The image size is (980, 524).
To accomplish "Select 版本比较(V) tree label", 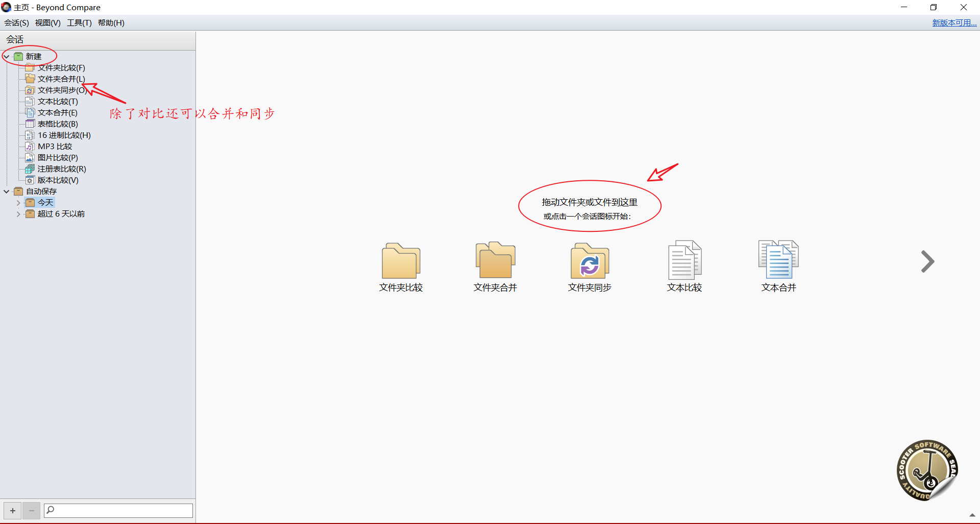I will [x=58, y=180].
